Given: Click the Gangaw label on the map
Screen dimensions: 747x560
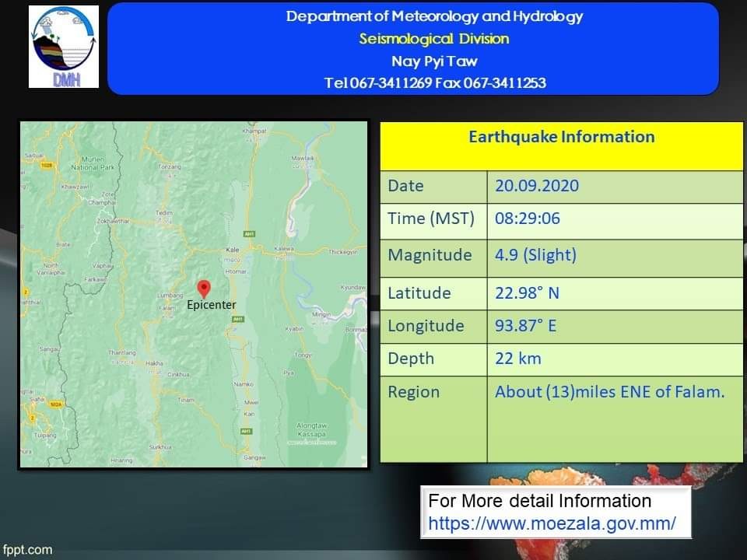Looking at the screenshot, I should point(254,457).
